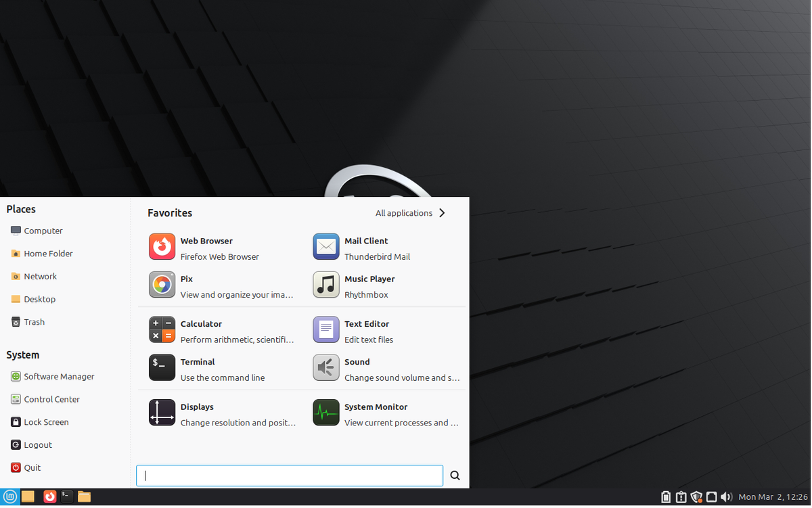Select Control Center from System menu
This screenshot has width=812, height=508.
tap(51, 399)
